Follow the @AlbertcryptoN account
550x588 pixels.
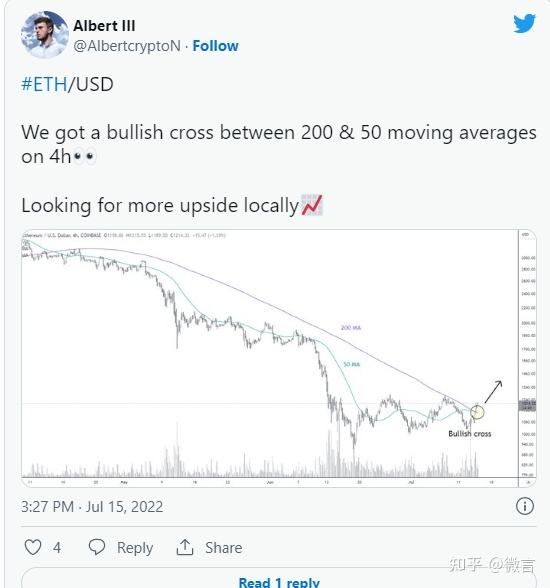[x=215, y=46]
